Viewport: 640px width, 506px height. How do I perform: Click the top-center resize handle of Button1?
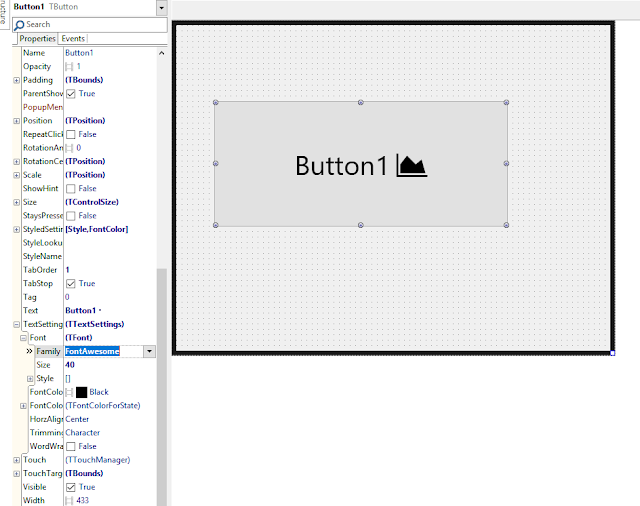click(361, 102)
